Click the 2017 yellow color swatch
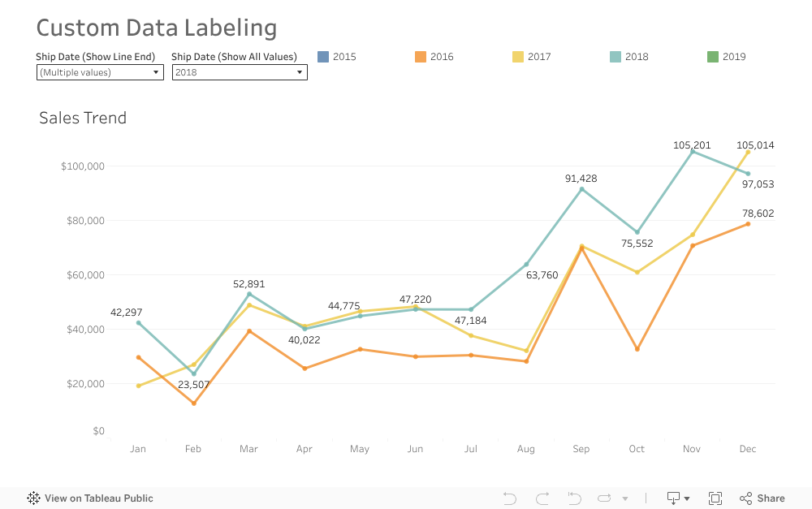The height and width of the screenshot is (509, 812). 518,57
